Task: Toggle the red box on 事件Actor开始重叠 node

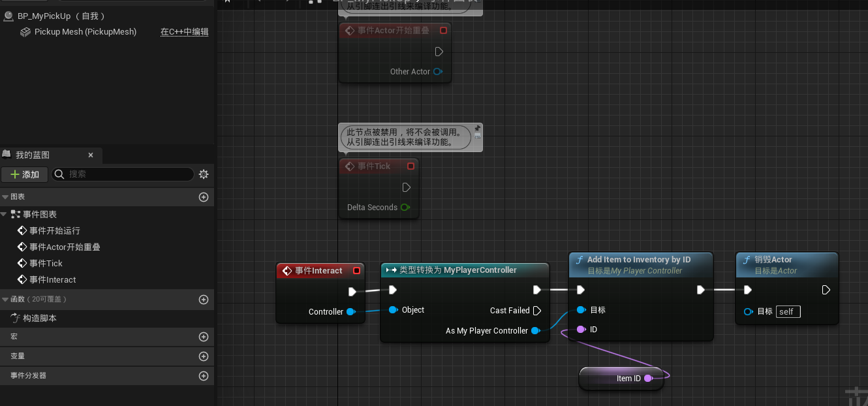Action: [444, 30]
